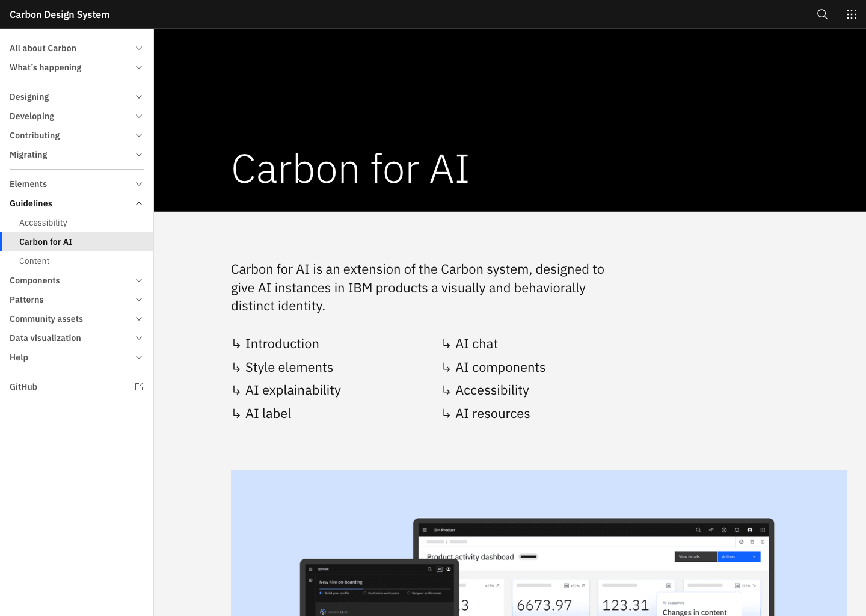Open the AI chat anchor link
This screenshot has width=866, height=616.
pyautogui.click(x=476, y=343)
